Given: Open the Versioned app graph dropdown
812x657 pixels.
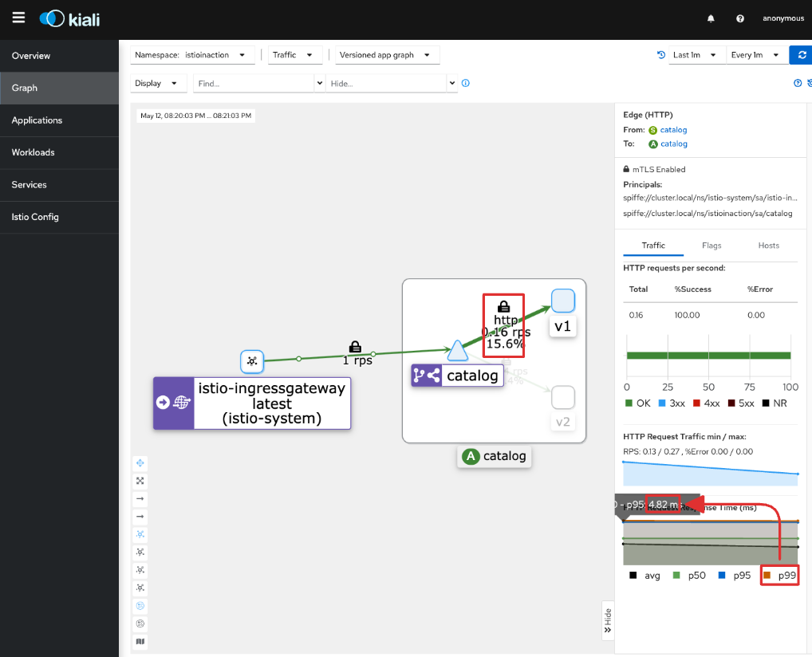Looking at the screenshot, I should click(x=388, y=55).
